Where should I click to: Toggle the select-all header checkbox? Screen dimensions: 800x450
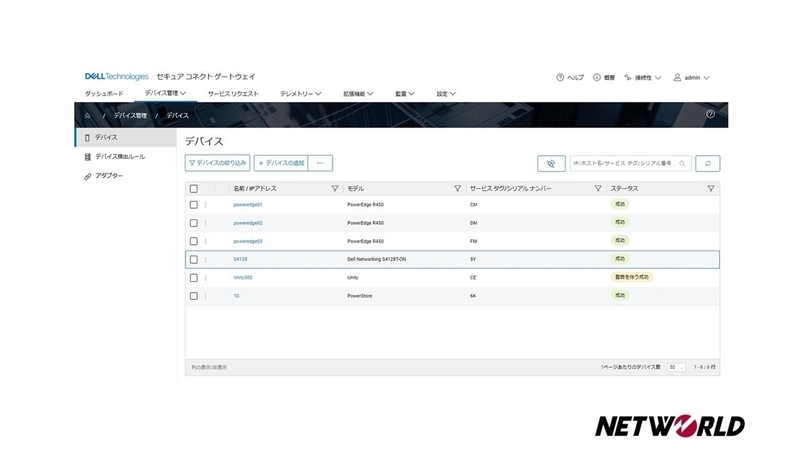194,189
